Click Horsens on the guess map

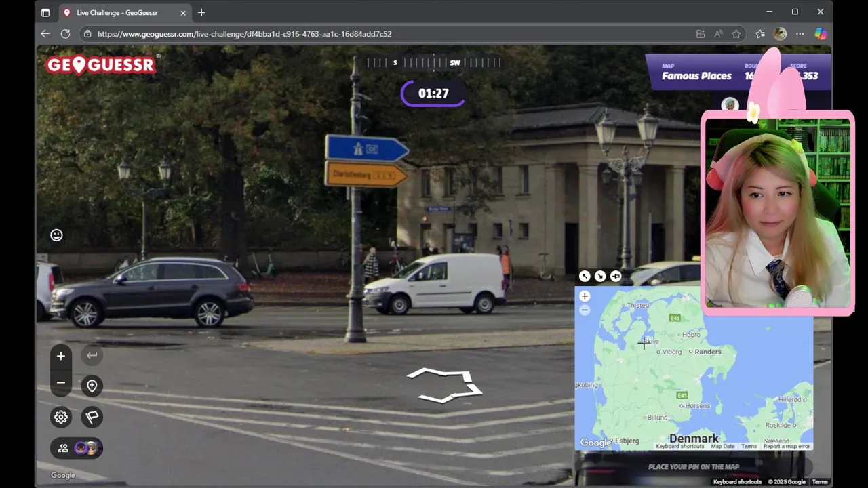pos(698,406)
